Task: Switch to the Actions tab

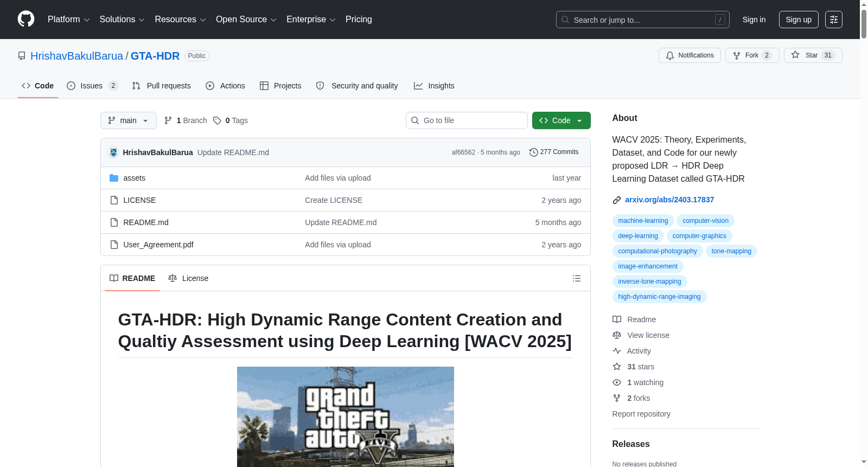Action: click(x=226, y=86)
